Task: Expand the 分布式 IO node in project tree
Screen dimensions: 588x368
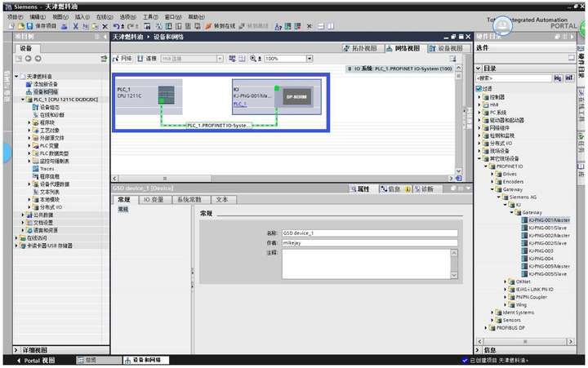Action: (29, 207)
